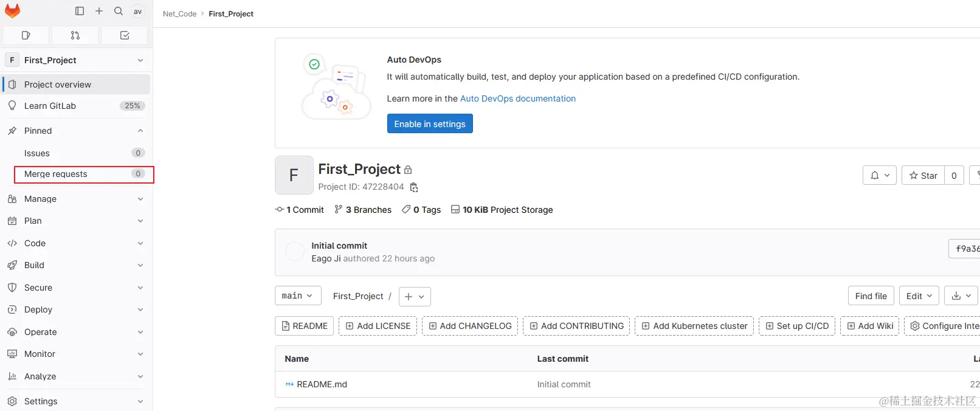Expand the Settings menu
980x411 pixels.
click(x=77, y=401)
